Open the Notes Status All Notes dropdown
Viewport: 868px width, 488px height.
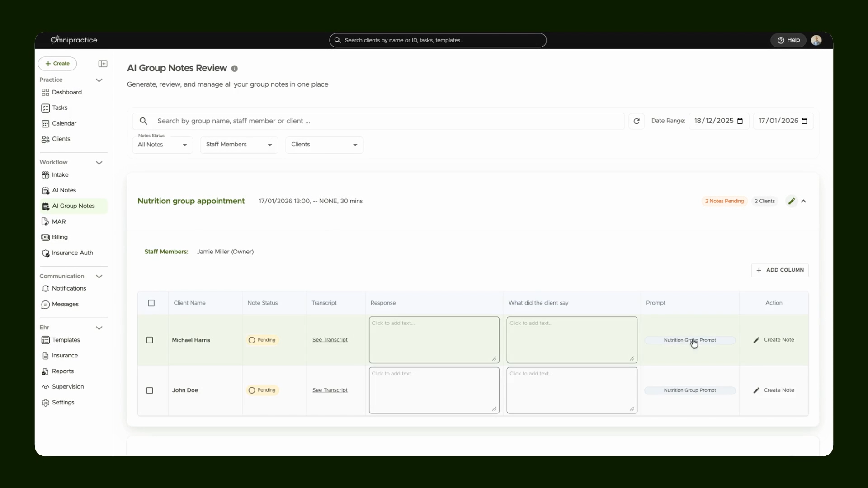click(163, 145)
